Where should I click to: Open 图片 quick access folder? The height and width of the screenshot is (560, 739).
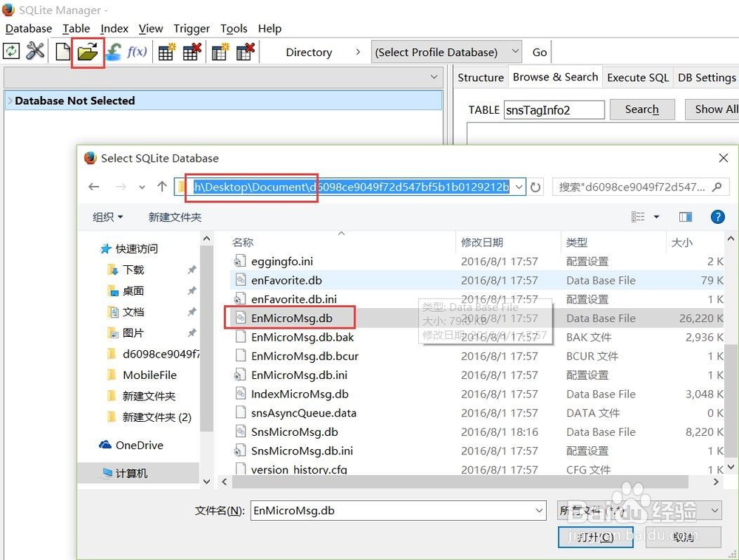pyautogui.click(x=126, y=333)
